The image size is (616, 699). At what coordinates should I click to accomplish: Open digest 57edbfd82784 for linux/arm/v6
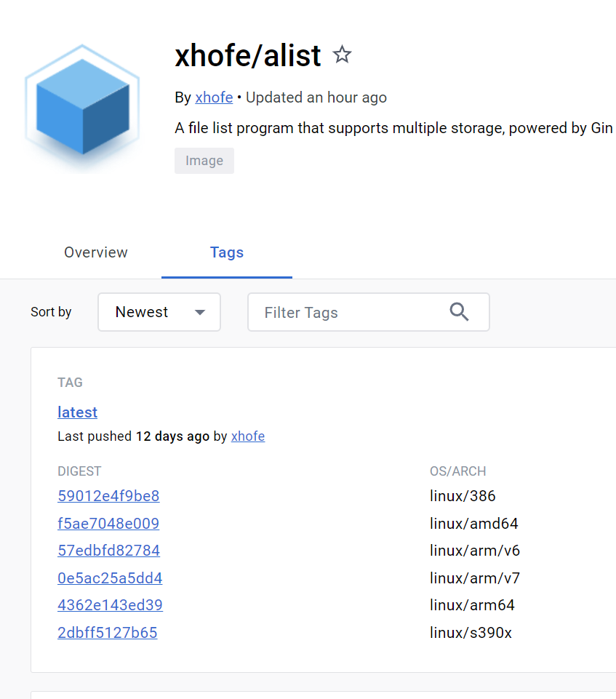(x=108, y=551)
